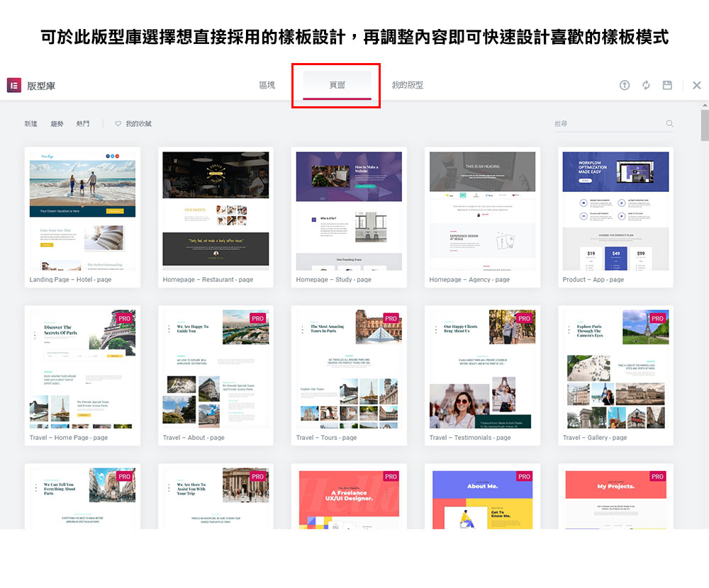Sort templates by 熱門
709x588 pixels.
(x=83, y=123)
